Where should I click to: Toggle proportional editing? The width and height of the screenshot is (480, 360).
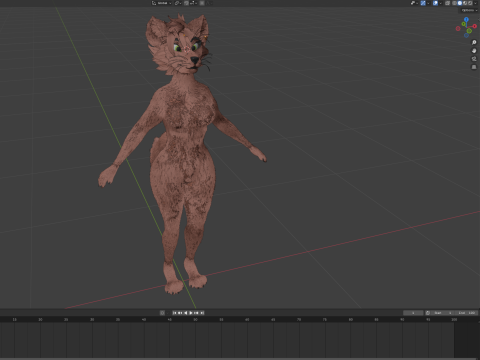[x=202, y=3]
